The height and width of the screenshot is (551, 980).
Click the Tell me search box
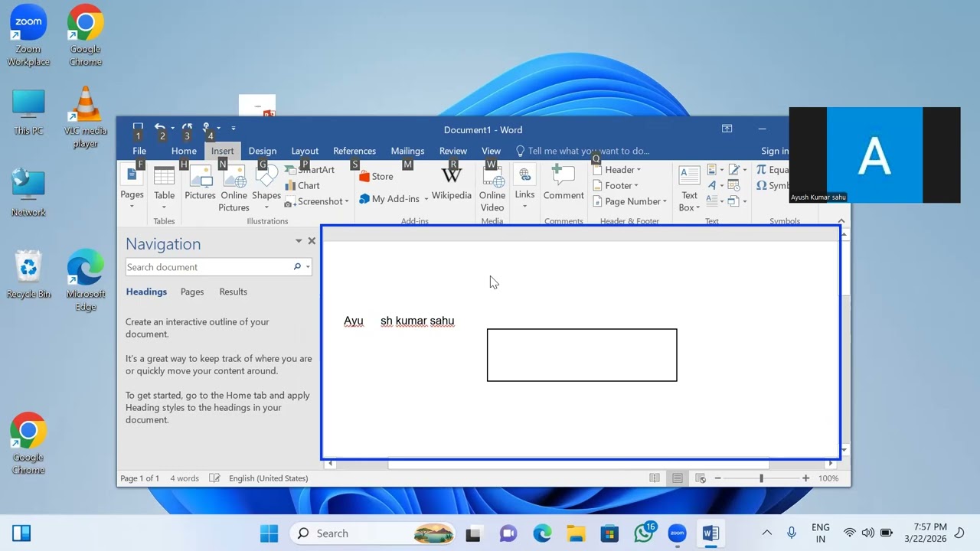[583, 151]
